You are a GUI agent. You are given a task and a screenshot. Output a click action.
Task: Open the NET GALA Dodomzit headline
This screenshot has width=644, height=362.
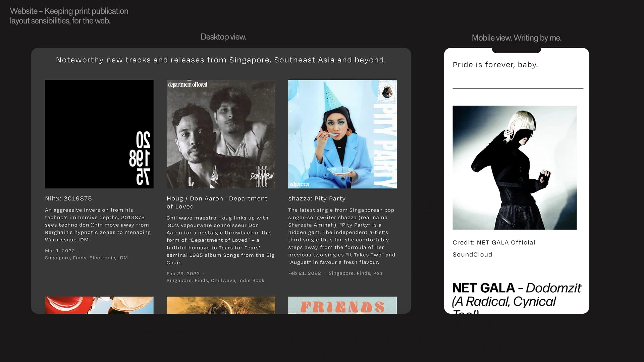point(516,295)
